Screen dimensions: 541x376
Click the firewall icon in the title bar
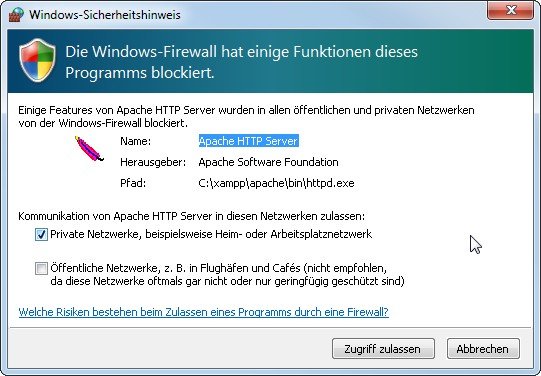[x=16, y=14]
